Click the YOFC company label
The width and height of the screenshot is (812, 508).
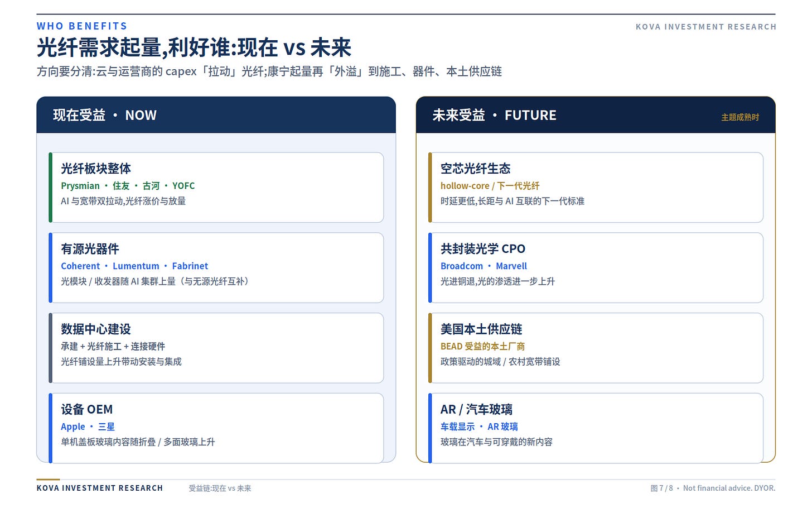point(183,186)
